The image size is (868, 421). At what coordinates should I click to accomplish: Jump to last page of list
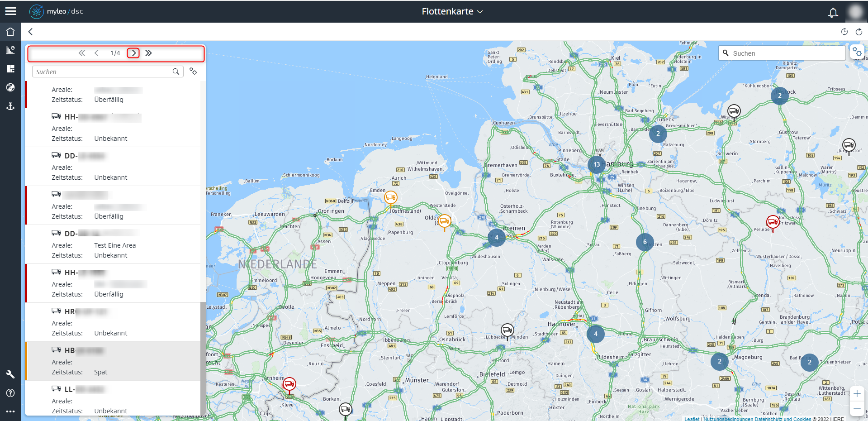pos(148,53)
